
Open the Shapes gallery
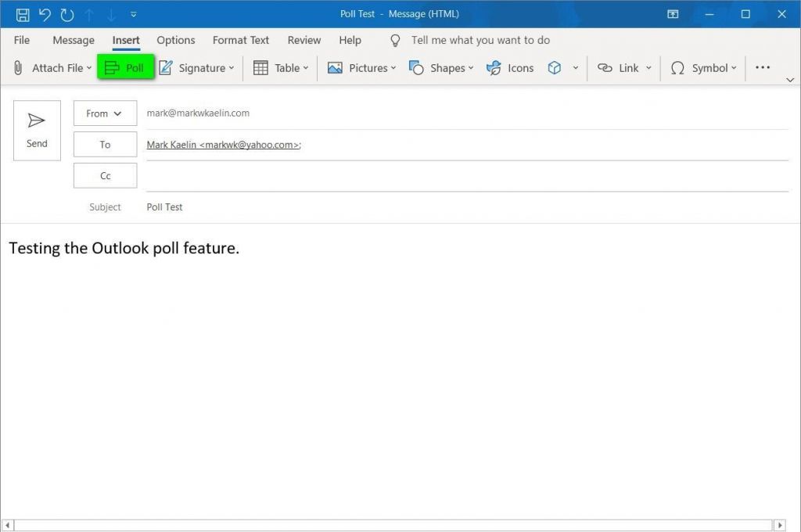(x=442, y=67)
